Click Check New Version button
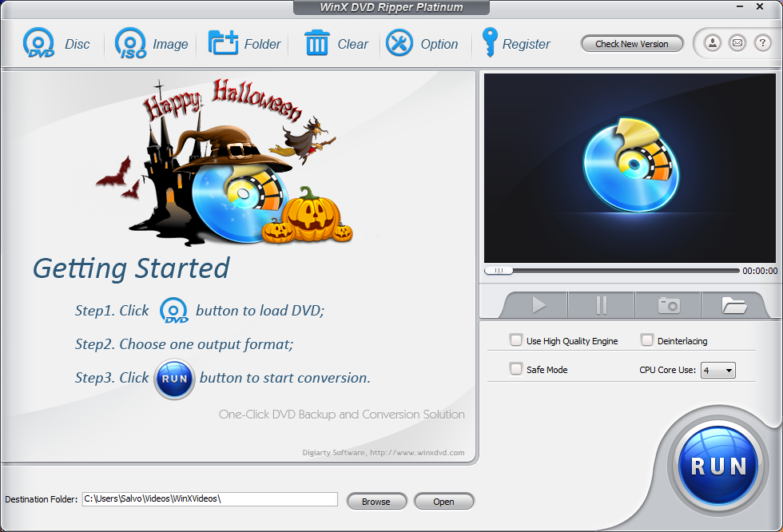783x532 pixels. pyautogui.click(x=632, y=44)
